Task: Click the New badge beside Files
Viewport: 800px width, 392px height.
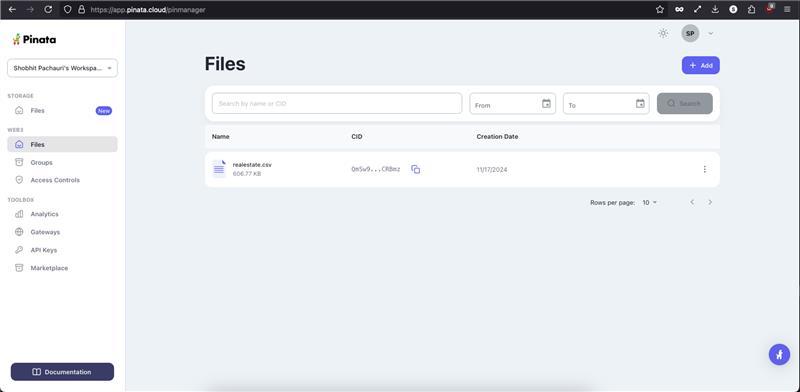Action: click(x=104, y=111)
